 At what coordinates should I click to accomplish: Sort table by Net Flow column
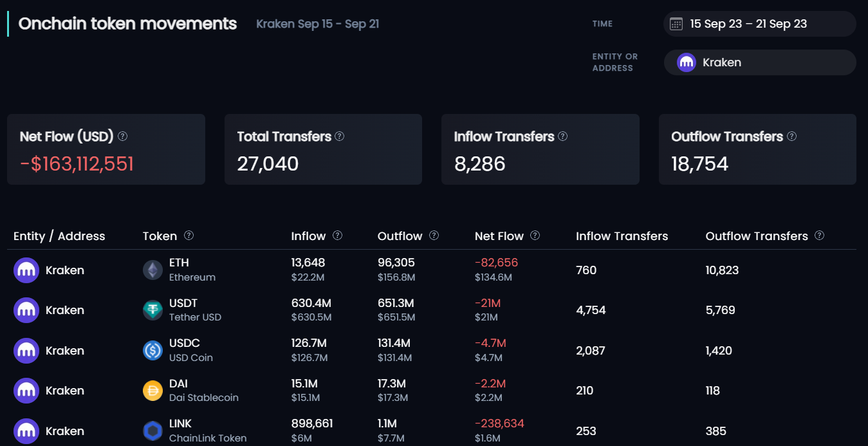pos(499,236)
